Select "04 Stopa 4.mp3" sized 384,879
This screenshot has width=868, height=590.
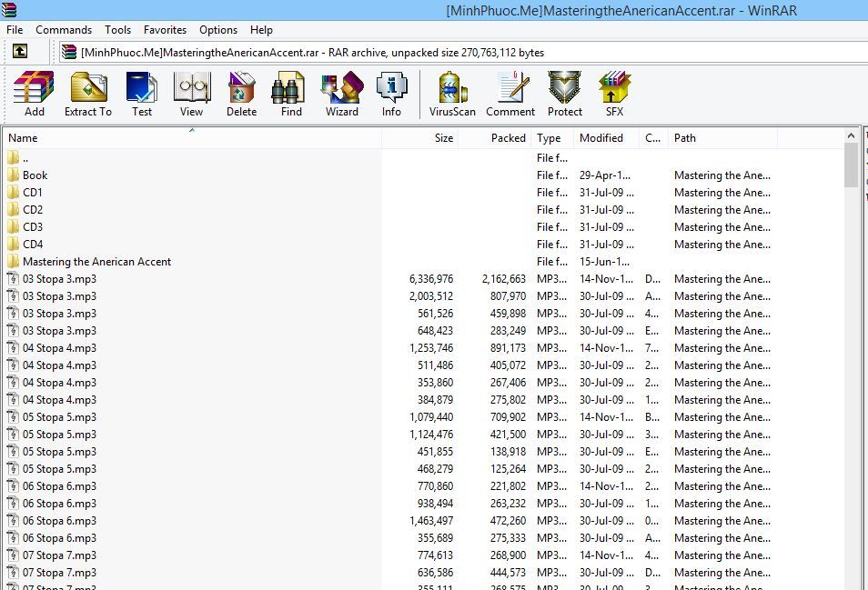pos(59,400)
